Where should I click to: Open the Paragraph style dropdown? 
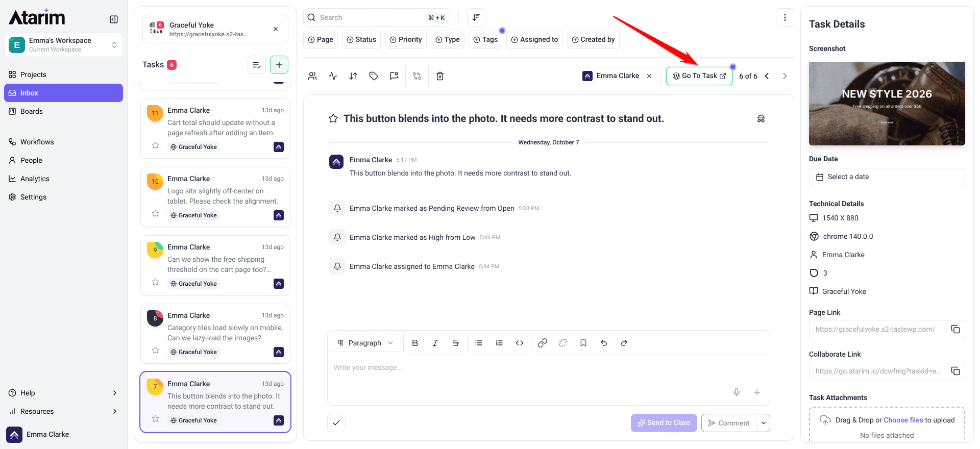pyautogui.click(x=365, y=343)
